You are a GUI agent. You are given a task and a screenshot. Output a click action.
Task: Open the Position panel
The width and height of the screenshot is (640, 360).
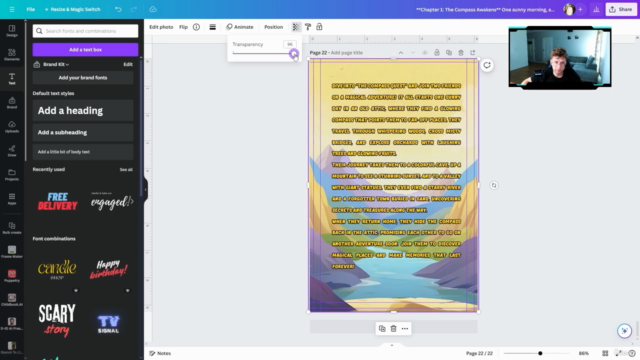(273, 27)
